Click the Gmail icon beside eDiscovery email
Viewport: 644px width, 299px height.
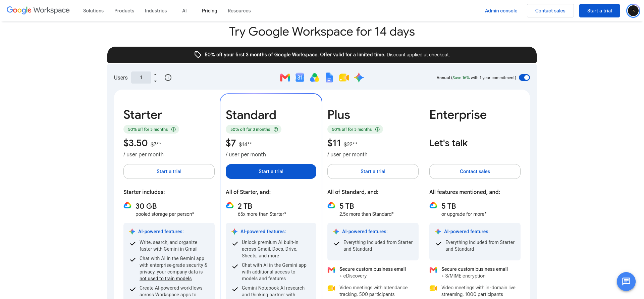pos(331,269)
